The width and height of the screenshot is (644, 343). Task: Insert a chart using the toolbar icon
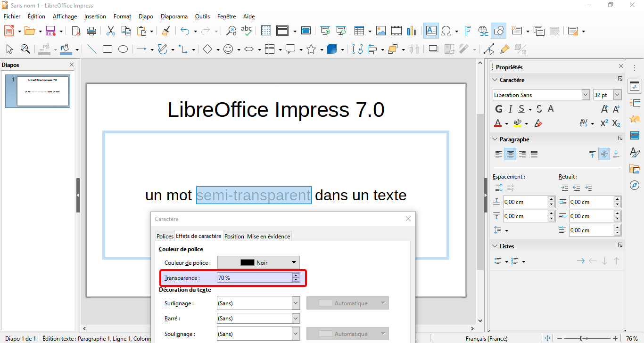(412, 31)
